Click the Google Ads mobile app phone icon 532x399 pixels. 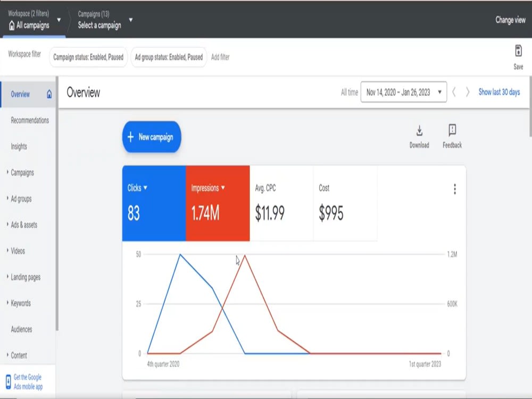(8, 381)
